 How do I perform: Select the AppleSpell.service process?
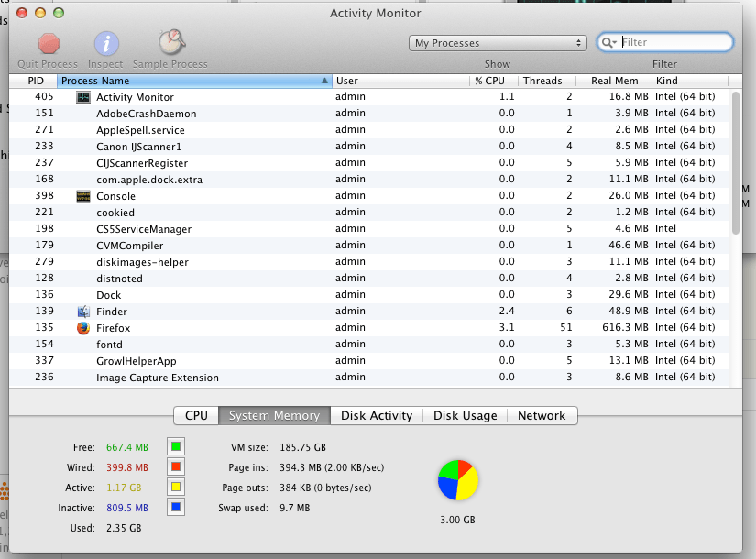(368, 130)
